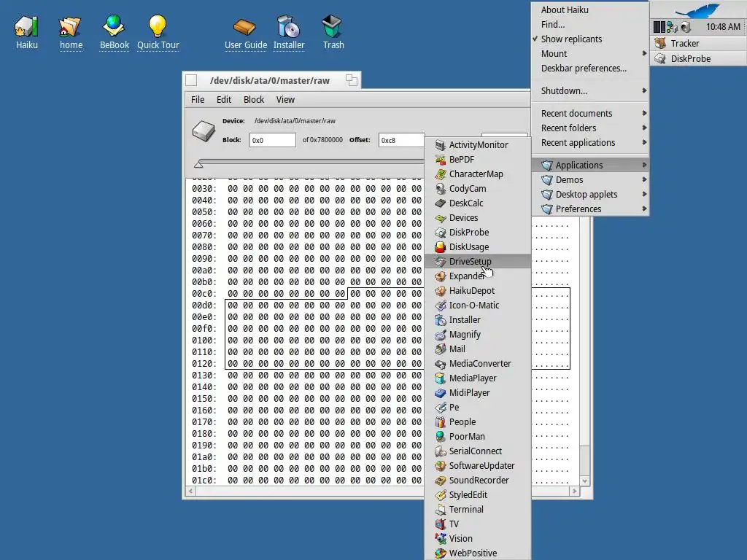Screen dimensions: 747x560
Task: Click the Haiku leaf logo in Deskbar
Action: [698, 10]
